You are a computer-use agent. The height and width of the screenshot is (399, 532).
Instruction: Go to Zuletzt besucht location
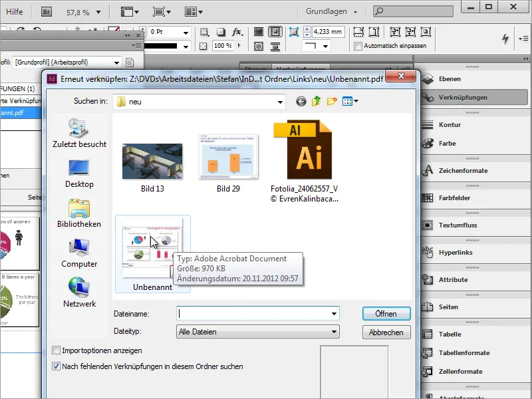click(x=79, y=134)
